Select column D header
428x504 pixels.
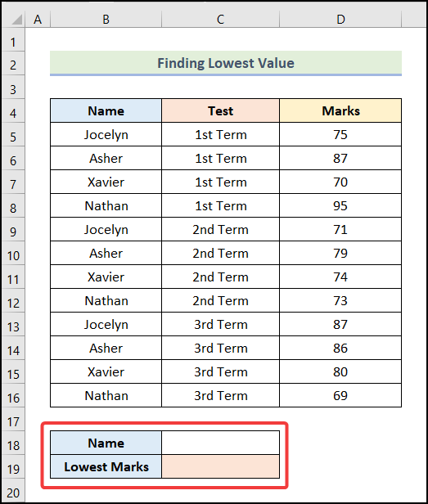pos(340,20)
